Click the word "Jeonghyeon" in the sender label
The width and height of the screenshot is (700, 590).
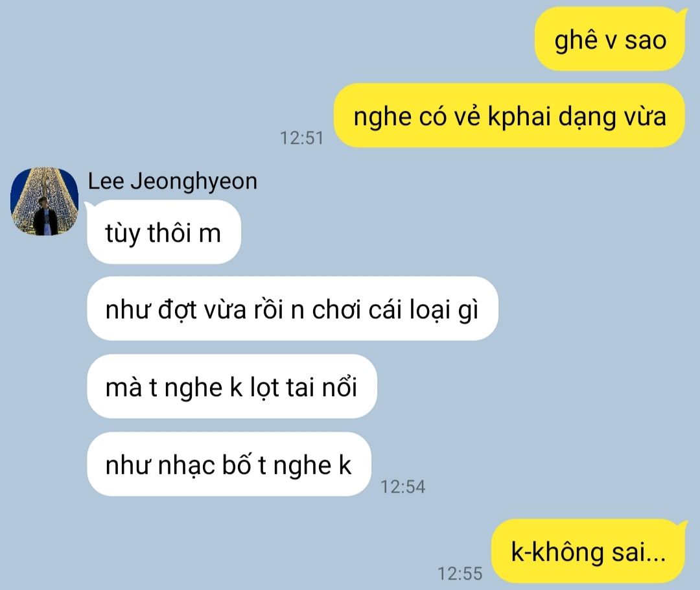point(194,182)
